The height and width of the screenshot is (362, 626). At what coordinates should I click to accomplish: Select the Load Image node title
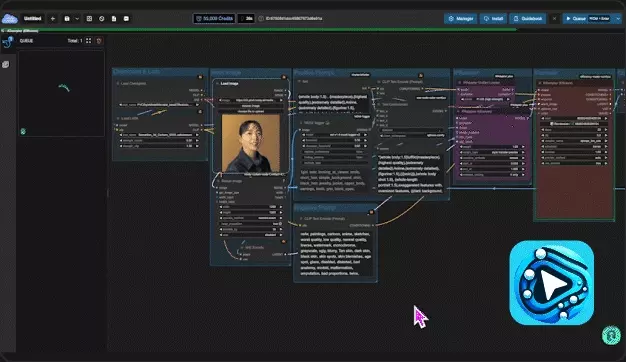click(230, 84)
